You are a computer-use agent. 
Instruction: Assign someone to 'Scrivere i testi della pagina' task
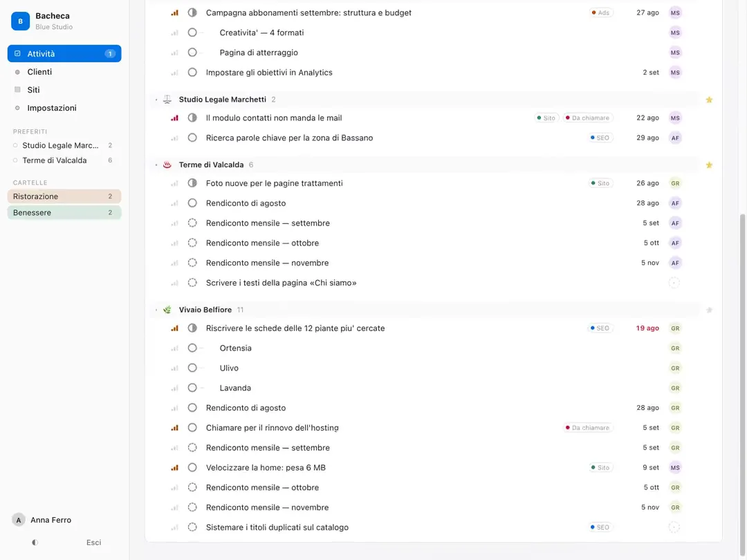674,283
